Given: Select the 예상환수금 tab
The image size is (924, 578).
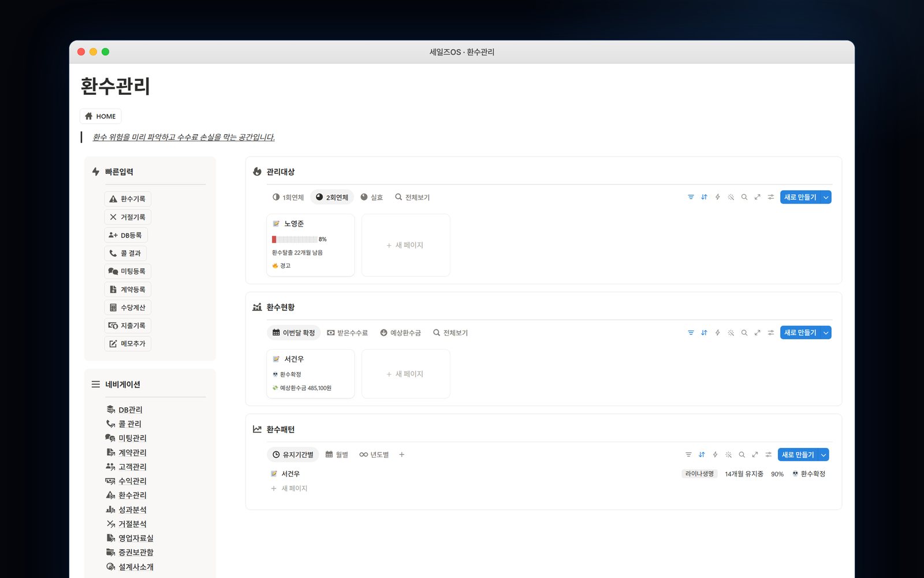Looking at the screenshot, I should tap(401, 333).
